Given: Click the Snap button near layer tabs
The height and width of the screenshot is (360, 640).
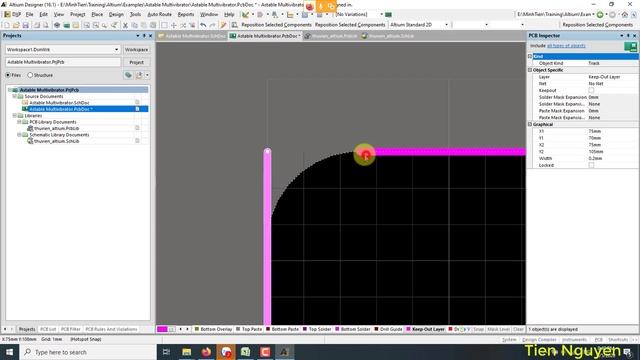Looking at the screenshot, I should 478,329.
